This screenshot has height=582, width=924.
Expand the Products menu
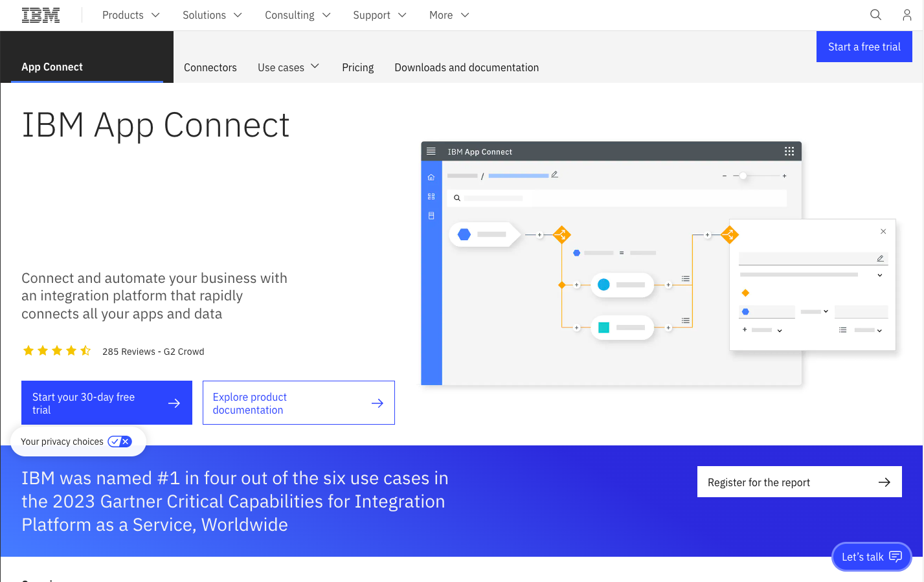click(131, 15)
